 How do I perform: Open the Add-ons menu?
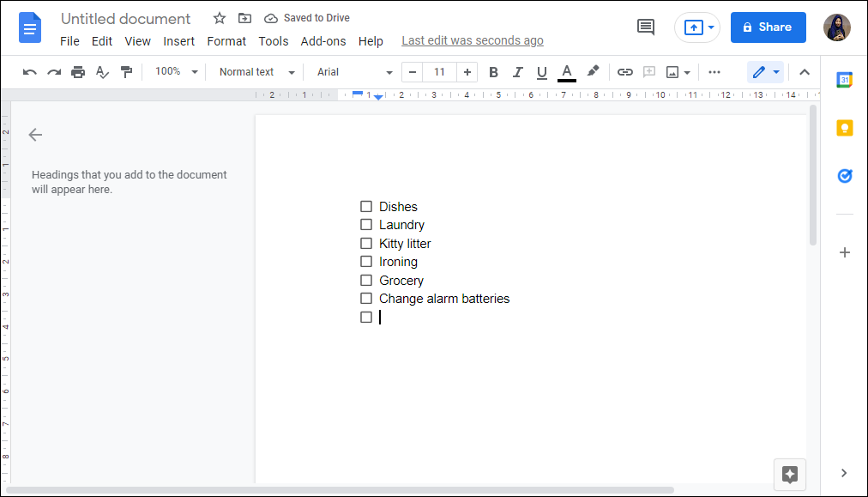coord(323,41)
